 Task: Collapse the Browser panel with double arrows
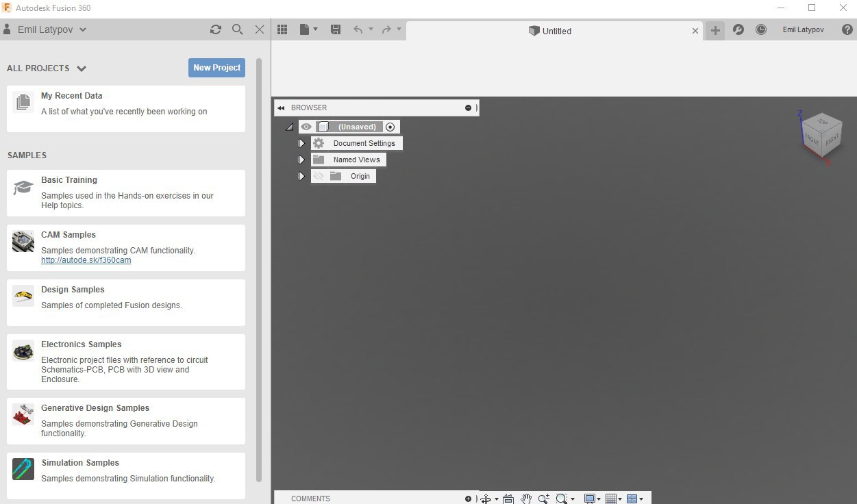tap(281, 108)
